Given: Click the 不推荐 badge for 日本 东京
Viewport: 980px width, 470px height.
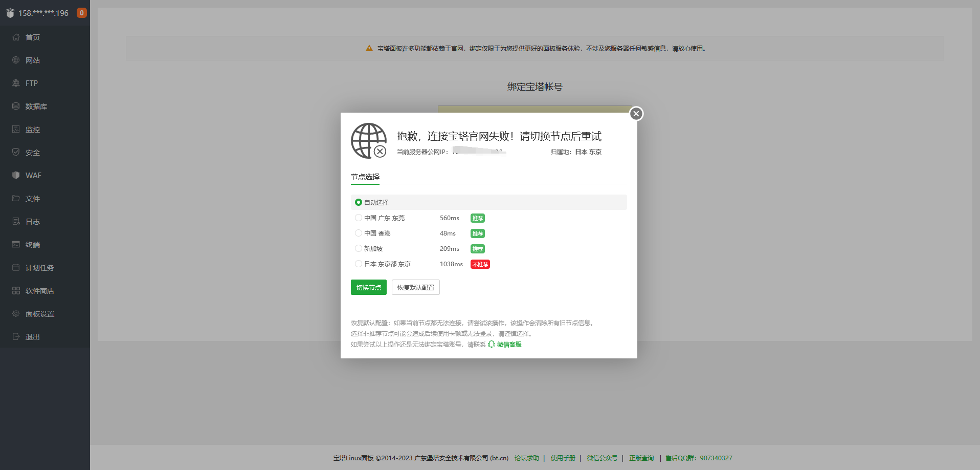Looking at the screenshot, I should [x=480, y=264].
